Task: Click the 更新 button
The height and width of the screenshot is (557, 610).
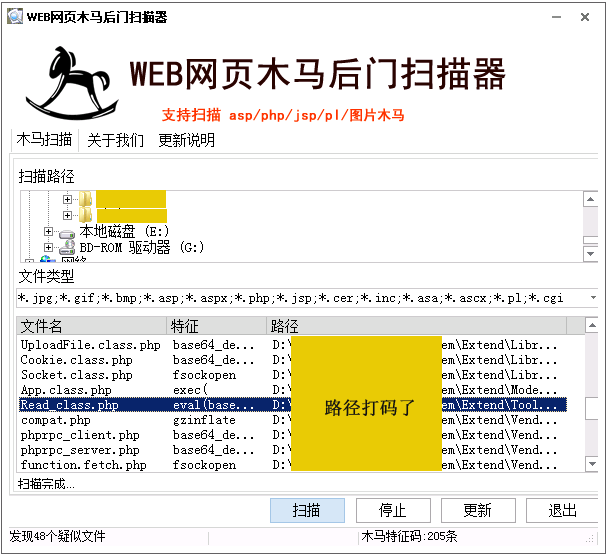Action: (x=478, y=510)
